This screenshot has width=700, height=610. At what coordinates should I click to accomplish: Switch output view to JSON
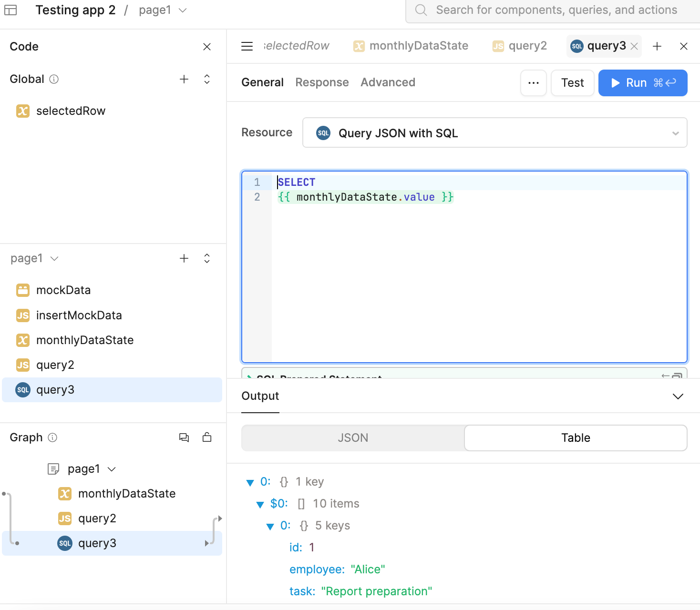tap(353, 438)
